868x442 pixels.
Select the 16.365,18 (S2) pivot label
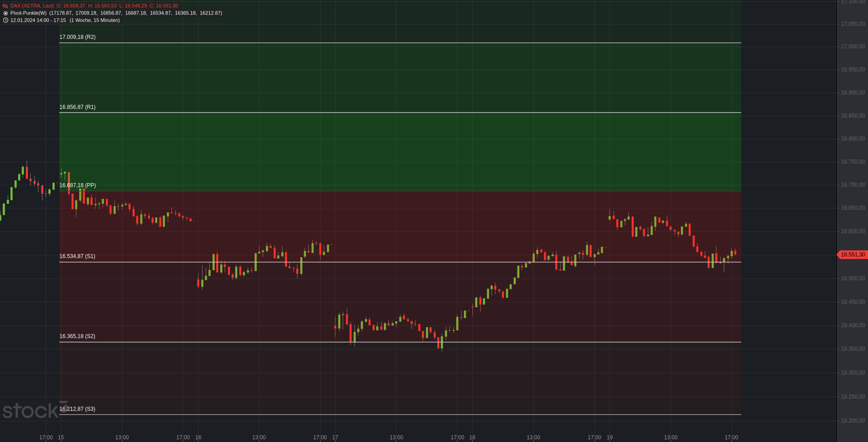77,336
